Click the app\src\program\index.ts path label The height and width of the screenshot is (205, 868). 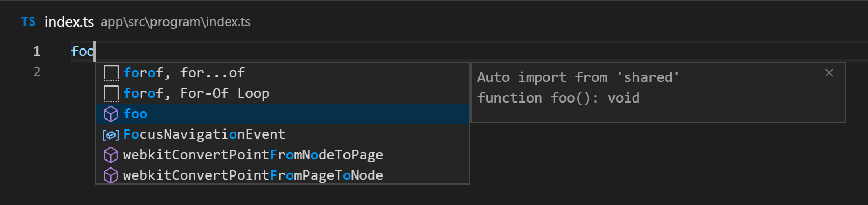[175, 23]
